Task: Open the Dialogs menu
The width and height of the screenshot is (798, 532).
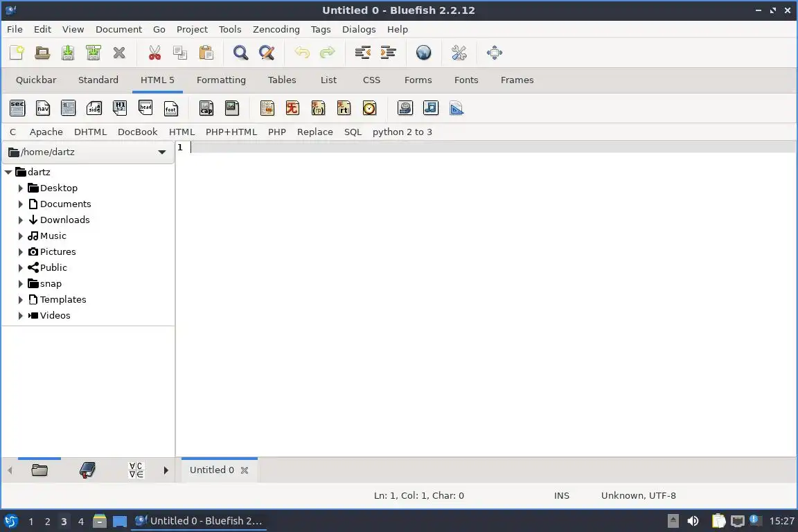Action: 359,30
